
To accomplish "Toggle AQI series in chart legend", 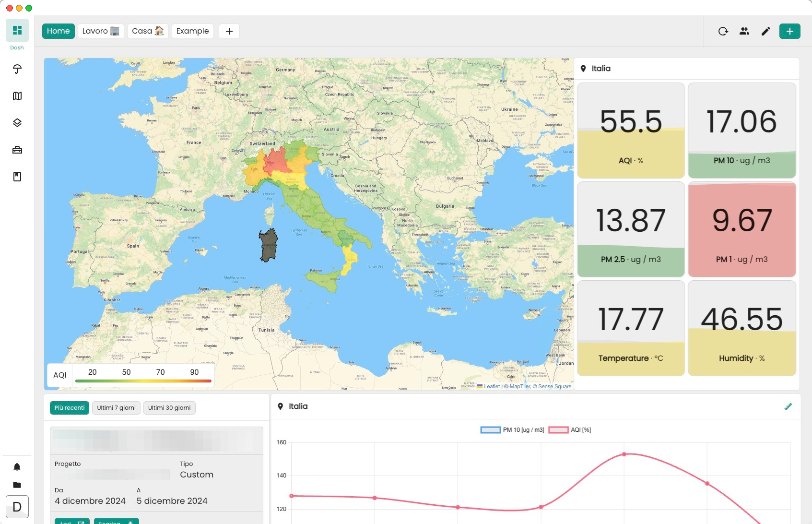I will click(x=570, y=430).
